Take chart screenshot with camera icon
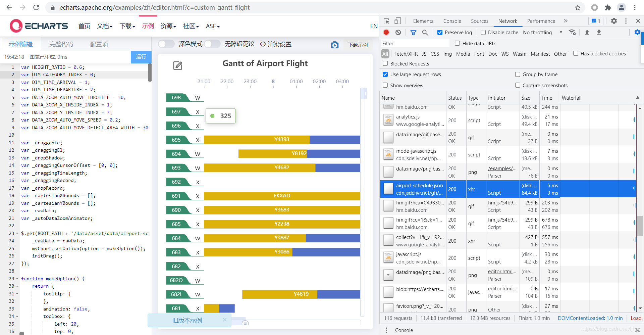Screen dimensions: 644x335 point(334,45)
